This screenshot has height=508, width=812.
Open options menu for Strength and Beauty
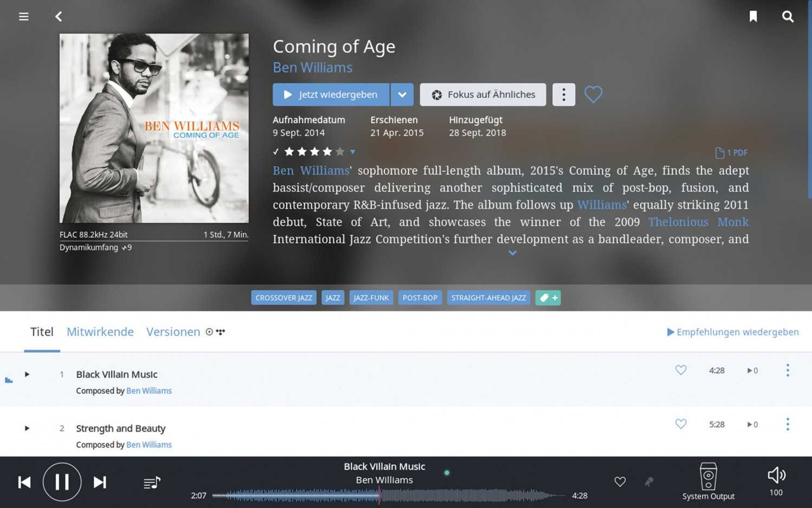coord(788,424)
